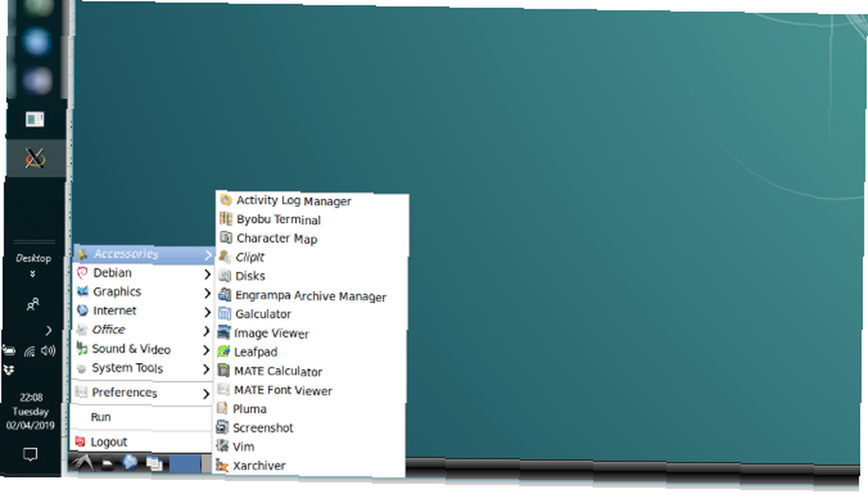Click the green Leafpad icon
This screenshot has height=494, width=868.
click(x=224, y=351)
